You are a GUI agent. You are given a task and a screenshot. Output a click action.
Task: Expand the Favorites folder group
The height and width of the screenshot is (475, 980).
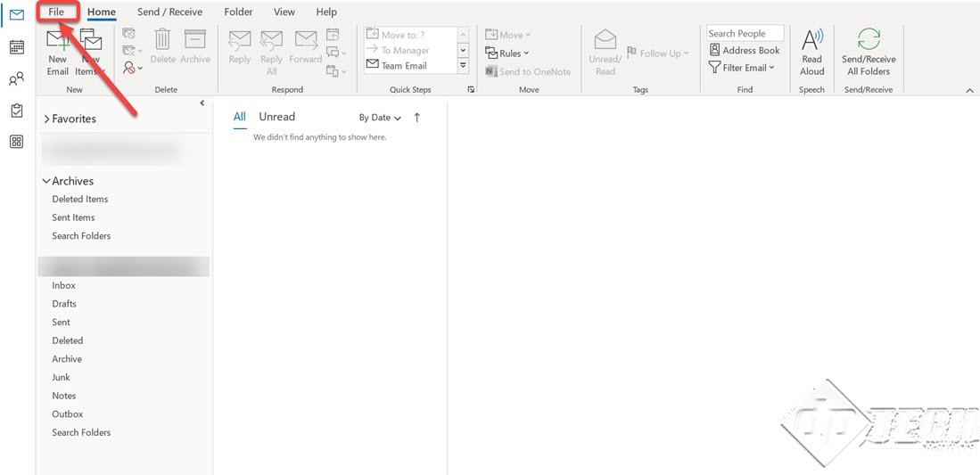click(x=47, y=119)
